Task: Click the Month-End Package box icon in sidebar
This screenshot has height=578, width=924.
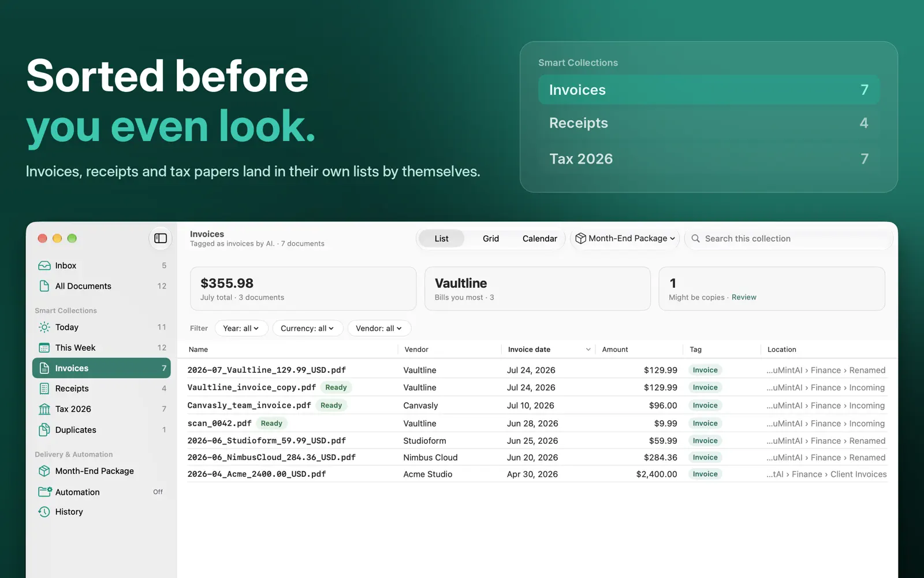Action: [44, 471]
